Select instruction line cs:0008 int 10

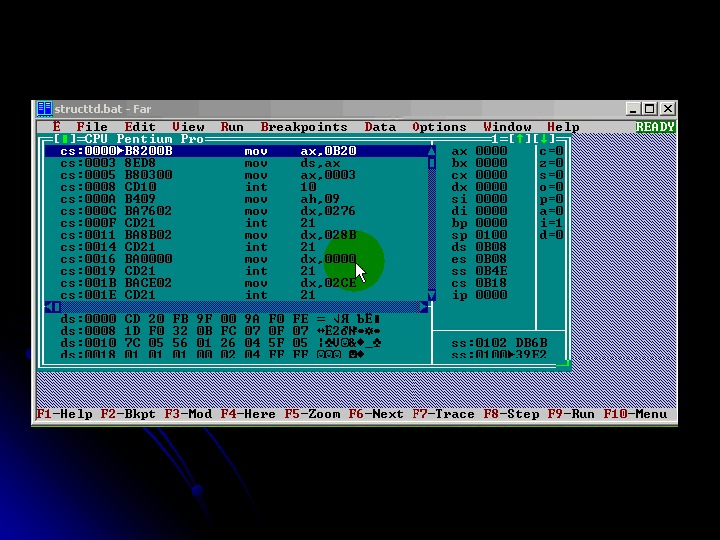[x=236, y=186]
